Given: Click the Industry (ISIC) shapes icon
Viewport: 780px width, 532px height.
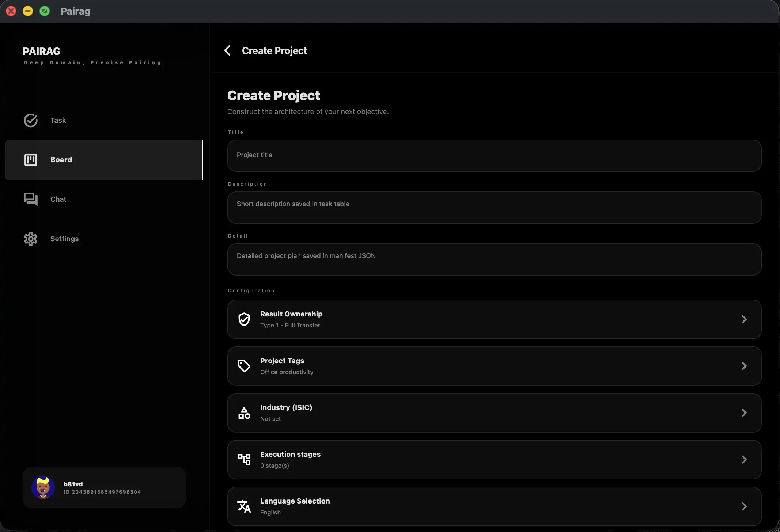Looking at the screenshot, I should (244, 413).
